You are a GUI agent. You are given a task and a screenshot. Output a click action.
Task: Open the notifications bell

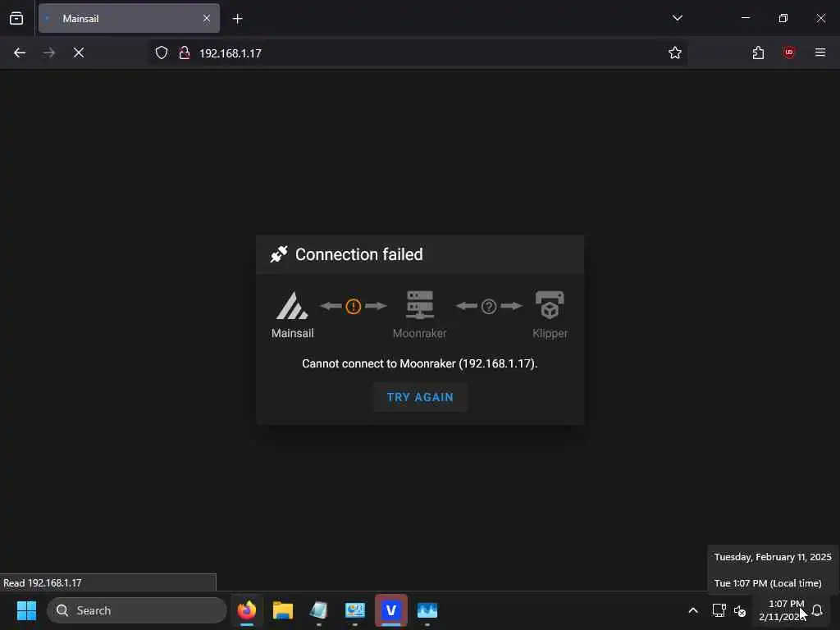tap(817, 610)
